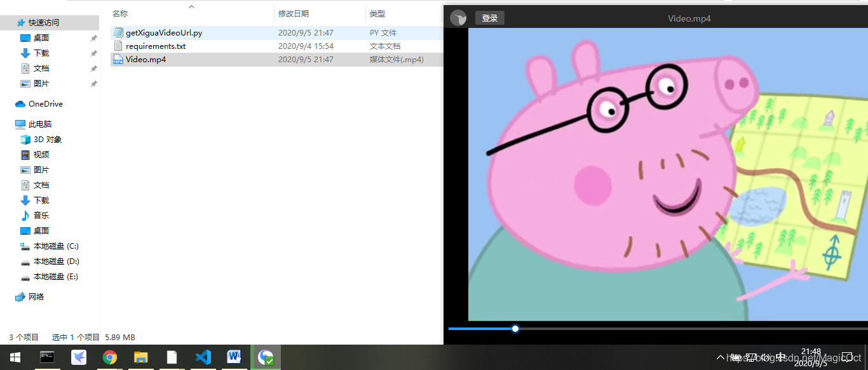868x370 pixels.
Task: Open 本地磁盘 (E:) drive
Action: pyautogui.click(x=56, y=277)
